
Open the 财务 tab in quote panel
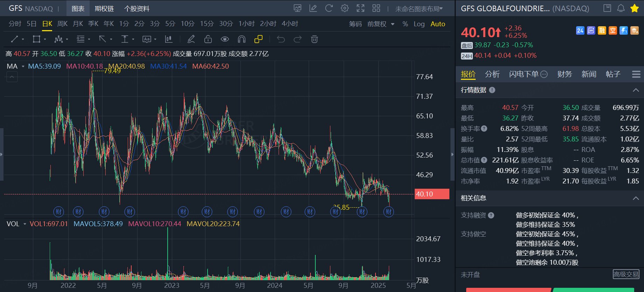(x=564, y=74)
